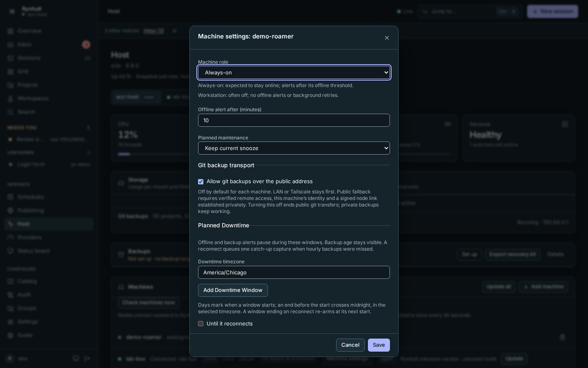Click the Publishing icon in the sidebar
Viewport: 588px width, 368px height.
[11, 211]
